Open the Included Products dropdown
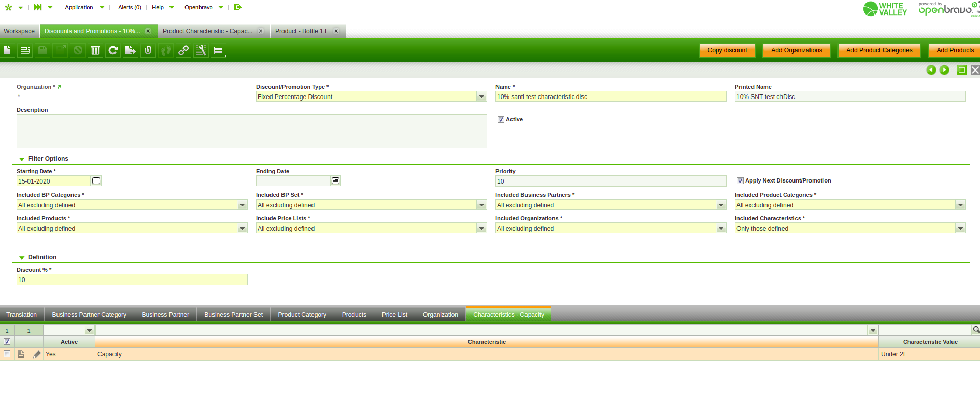This screenshot has width=980, height=393. tap(243, 229)
